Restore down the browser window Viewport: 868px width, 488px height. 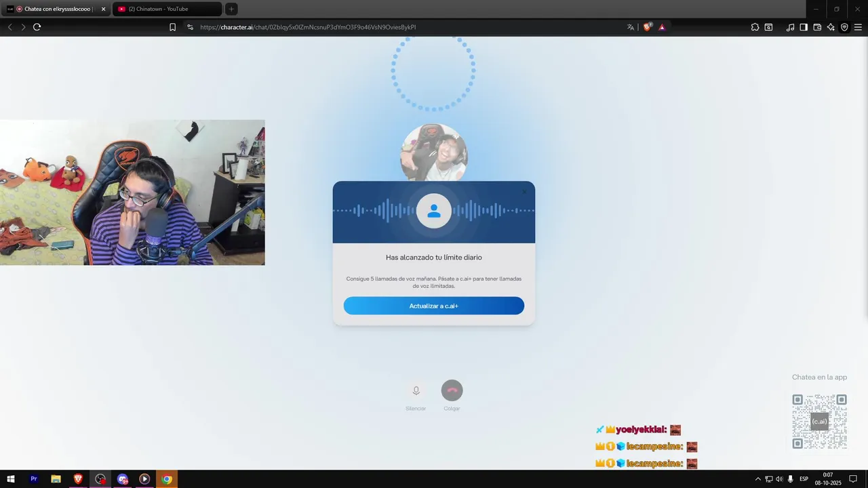(836, 9)
